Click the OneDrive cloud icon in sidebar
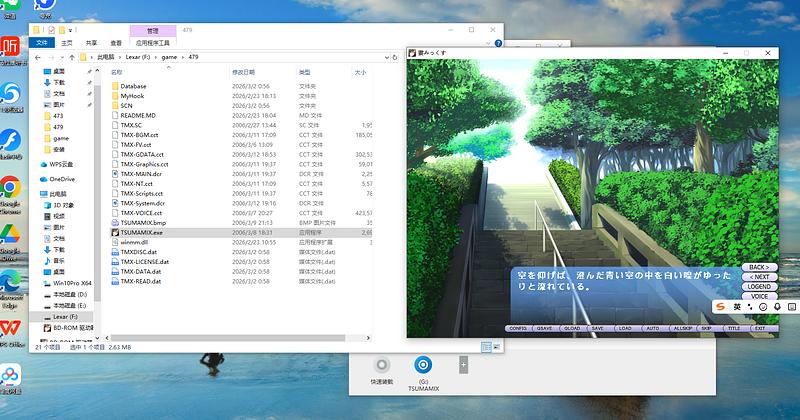The image size is (800, 420). click(42, 179)
